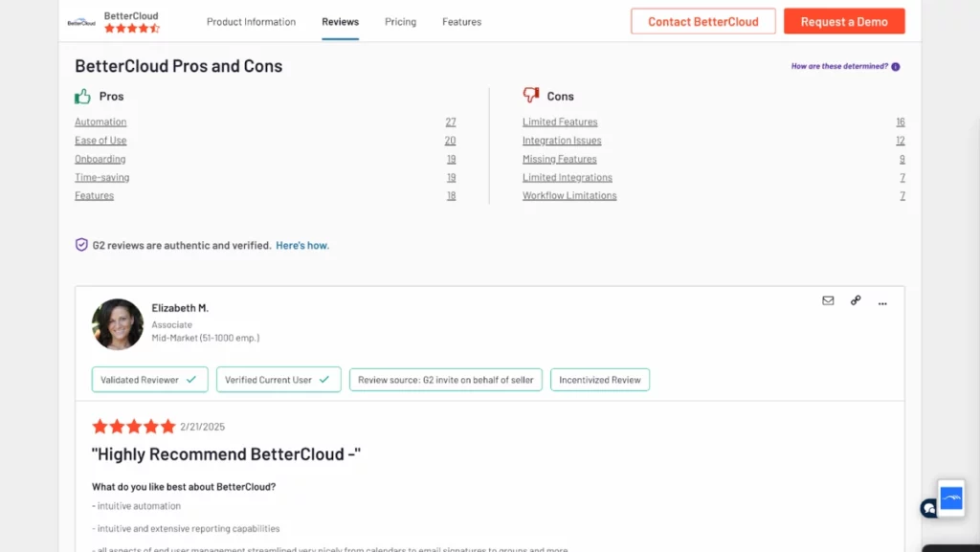
Task: Click the Associate job title text
Action: tap(172, 324)
